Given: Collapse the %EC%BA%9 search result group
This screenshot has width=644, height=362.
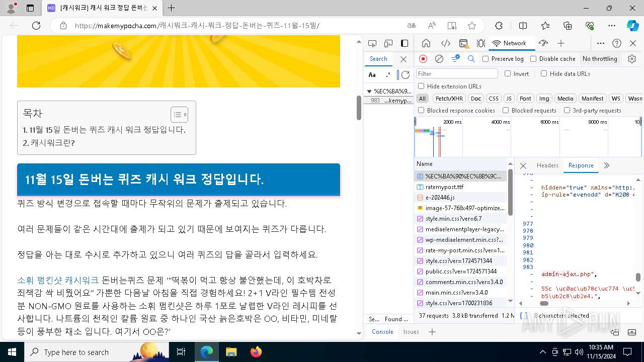Looking at the screenshot, I should click(369, 92).
